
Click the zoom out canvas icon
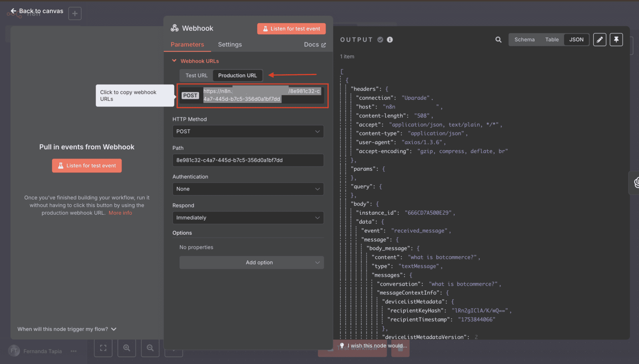[150, 348]
